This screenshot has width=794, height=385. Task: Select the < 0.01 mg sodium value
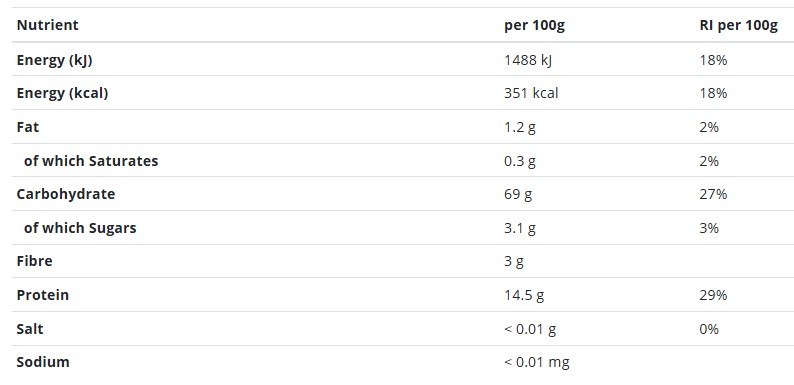point(537,363)
